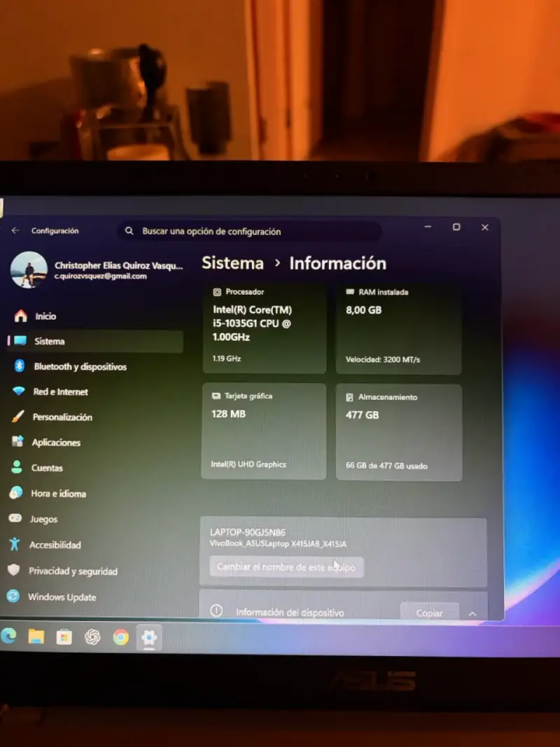Click the RAM instalada 8,00 GB card
This screenshot has height=747, width=560.
pyautogui.click(x=398, y=329)
